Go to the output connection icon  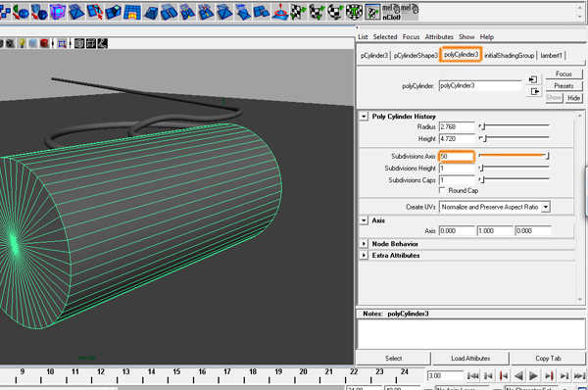point(535,91)
